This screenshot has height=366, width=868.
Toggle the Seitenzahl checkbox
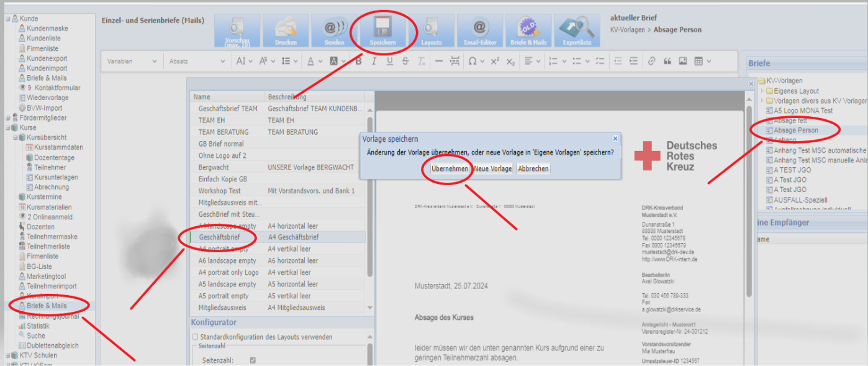click(x=252, y=360)
